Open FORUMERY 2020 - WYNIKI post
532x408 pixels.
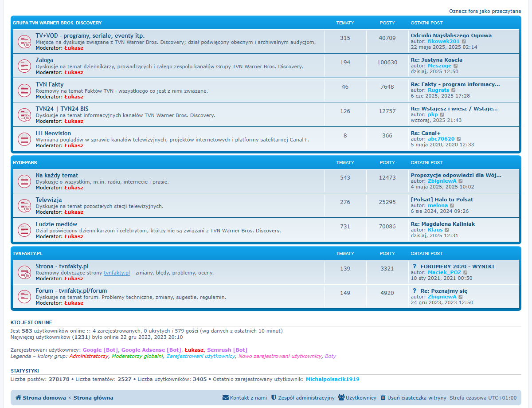(457, 267)
